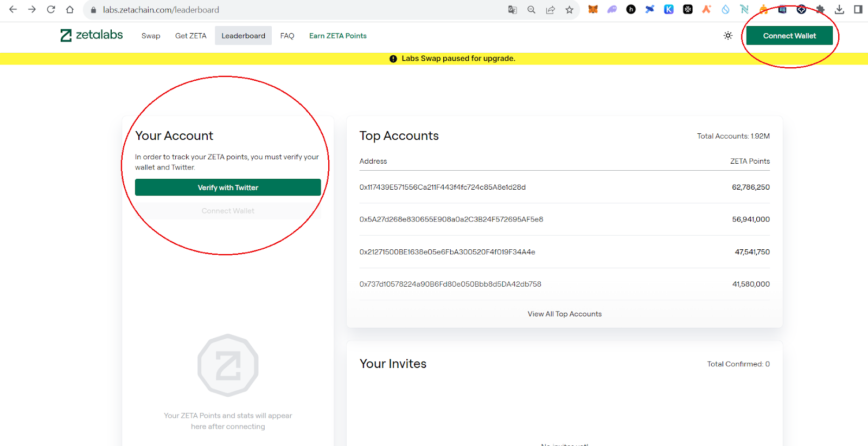868x446 pixels.
Task: Click the Your Invites heading
Action: [x=393, y=364]
